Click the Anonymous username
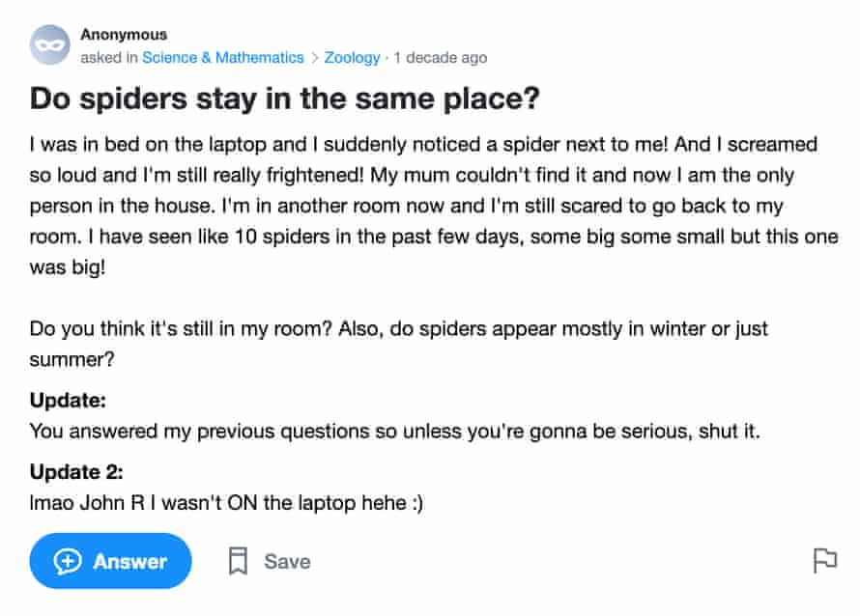Image resolution: width=860 pixels, height=616 pixels. pyautogui.click(x=124, y=34)
